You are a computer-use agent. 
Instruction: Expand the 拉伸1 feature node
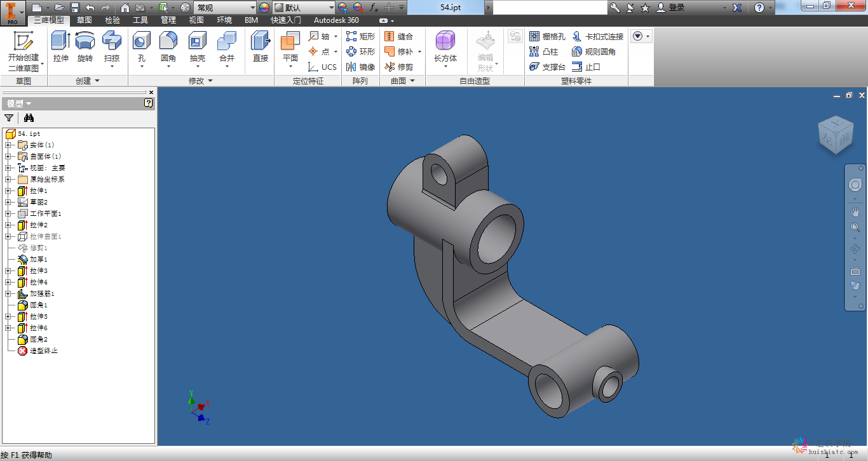pos(8,190)
